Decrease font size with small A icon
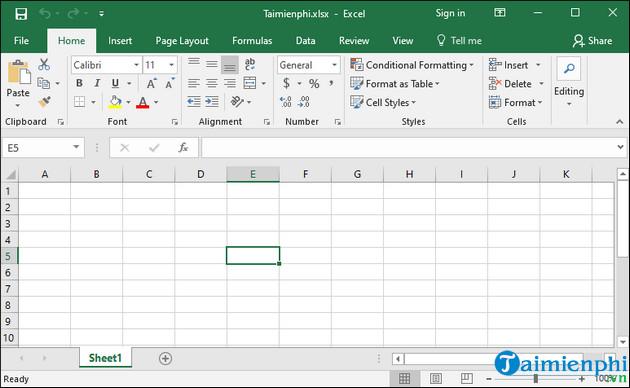 [170, 84]
